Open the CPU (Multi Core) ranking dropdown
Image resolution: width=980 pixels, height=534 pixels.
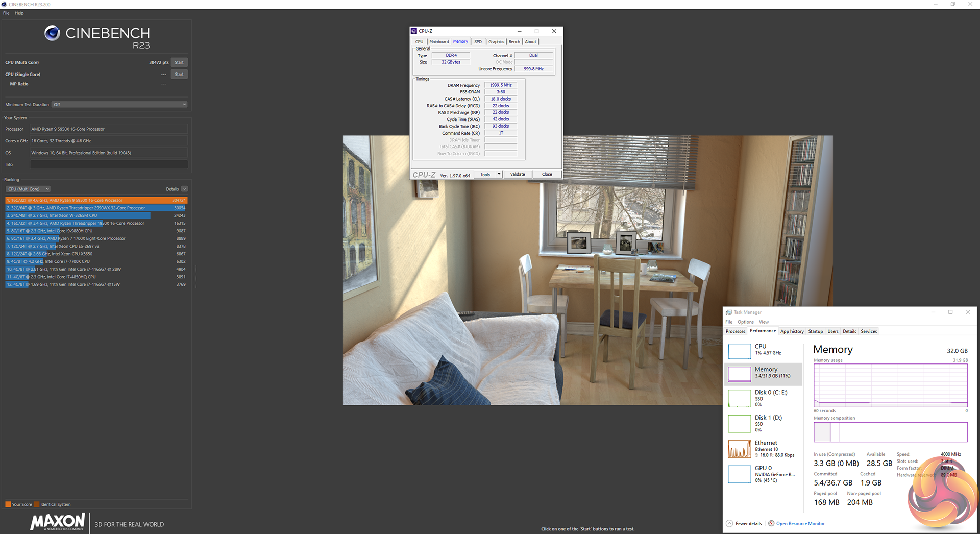click(28, 189)
